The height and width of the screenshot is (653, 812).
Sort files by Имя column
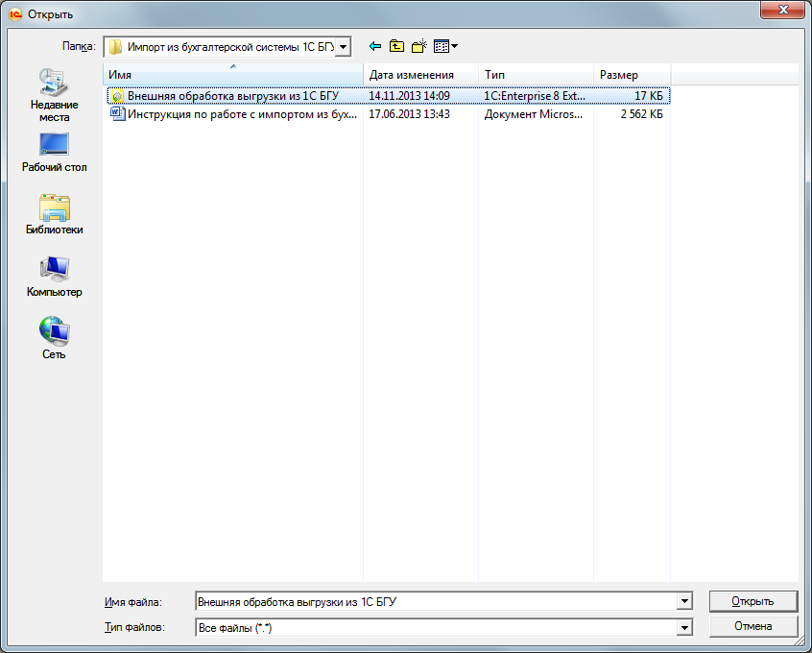(x=233, y=75)
